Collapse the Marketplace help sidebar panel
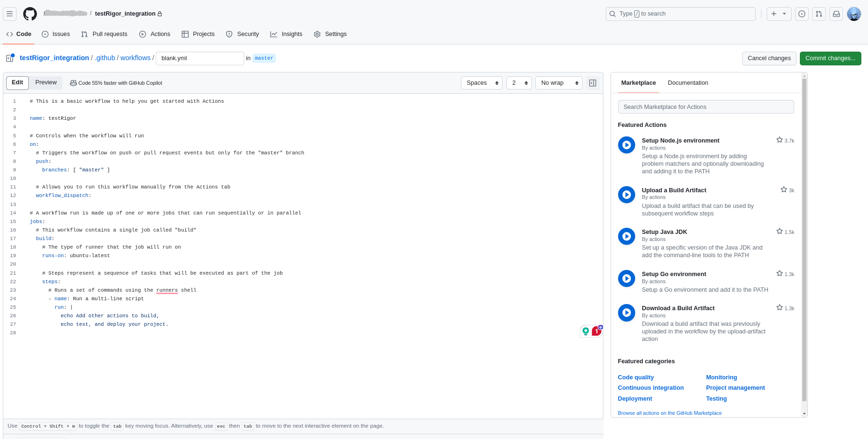Image resolution: width=868 pixels, height=439 pixels. [x=593, y=83]
